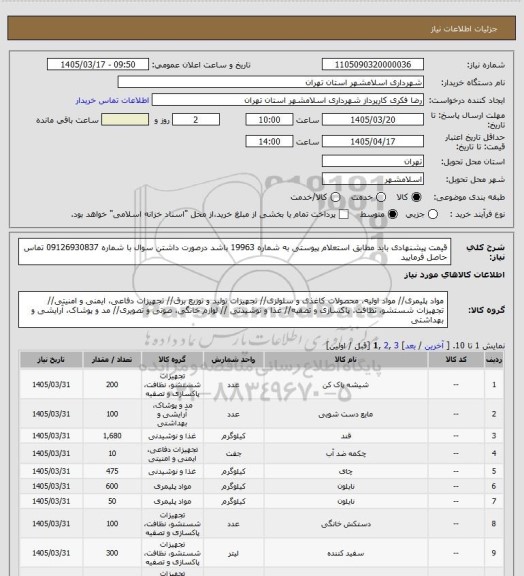Select item name قند in row 3
This screenshot has width=524, height=576.
click(x=346, y=436)
